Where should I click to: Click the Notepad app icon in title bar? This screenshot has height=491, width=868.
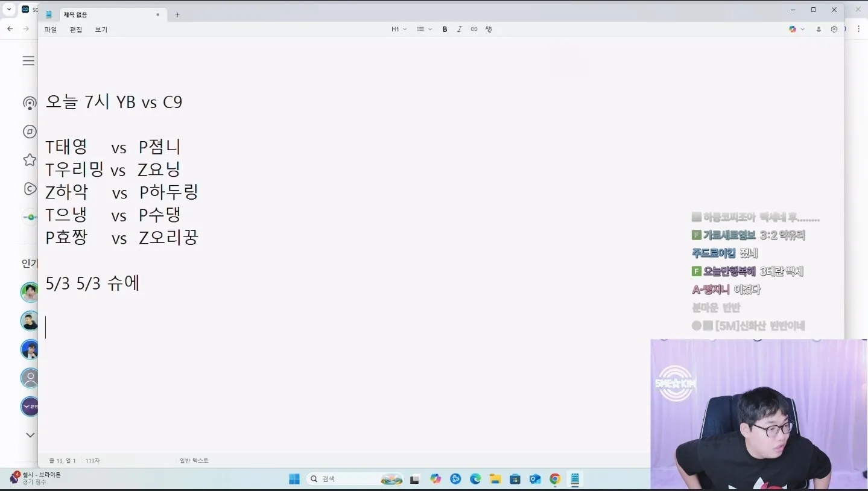click(x=49, y=14)
